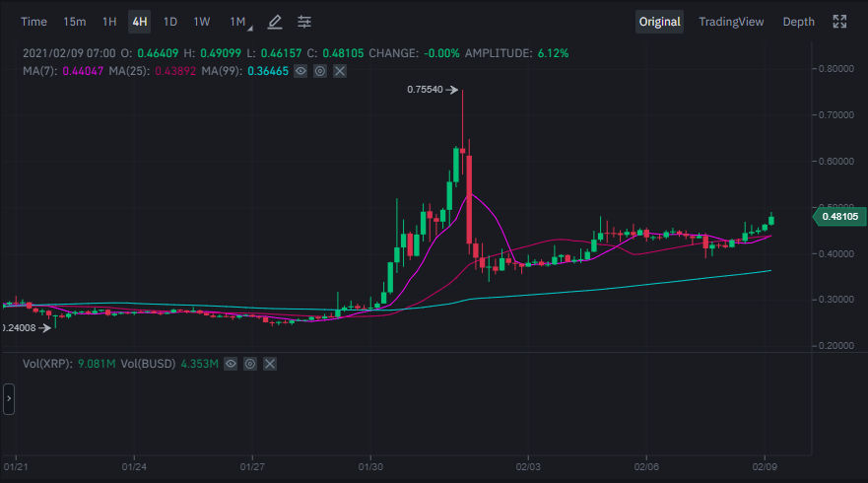The image size is (868, 483).
Task: Click the low price 0.46157
Action: click(281, 53)
